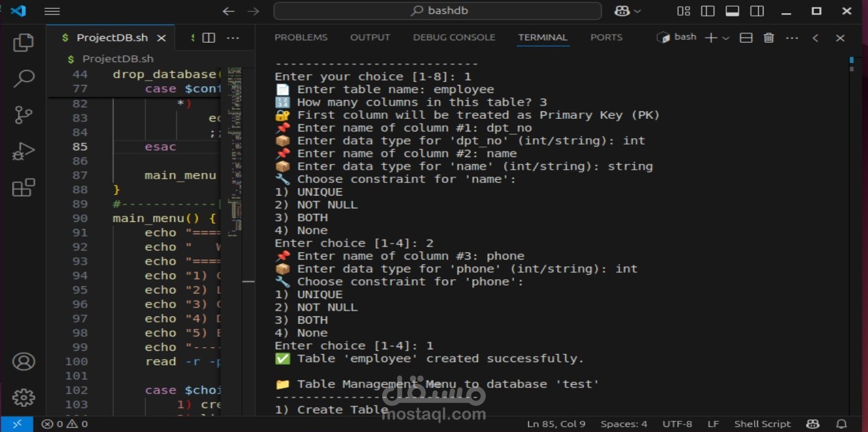Toggle the secondary side bar
The width and height of the screenshot is (868, 432).
click(x=757, y=11)
